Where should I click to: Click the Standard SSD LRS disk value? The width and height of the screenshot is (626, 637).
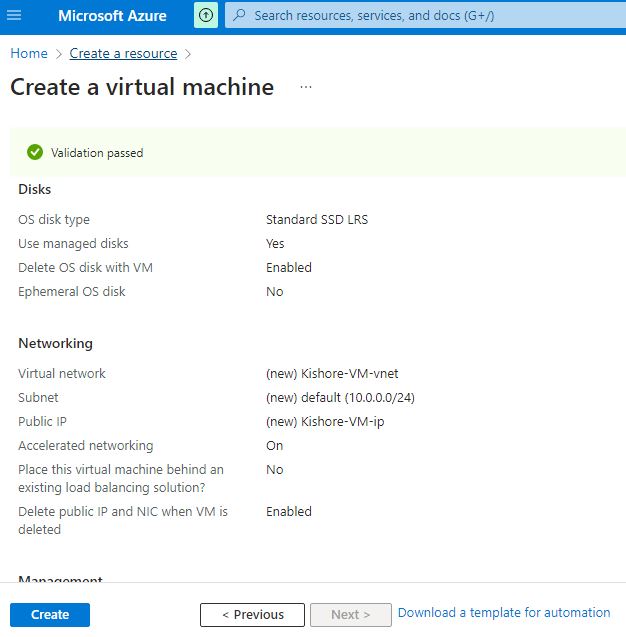coord(316,220)
